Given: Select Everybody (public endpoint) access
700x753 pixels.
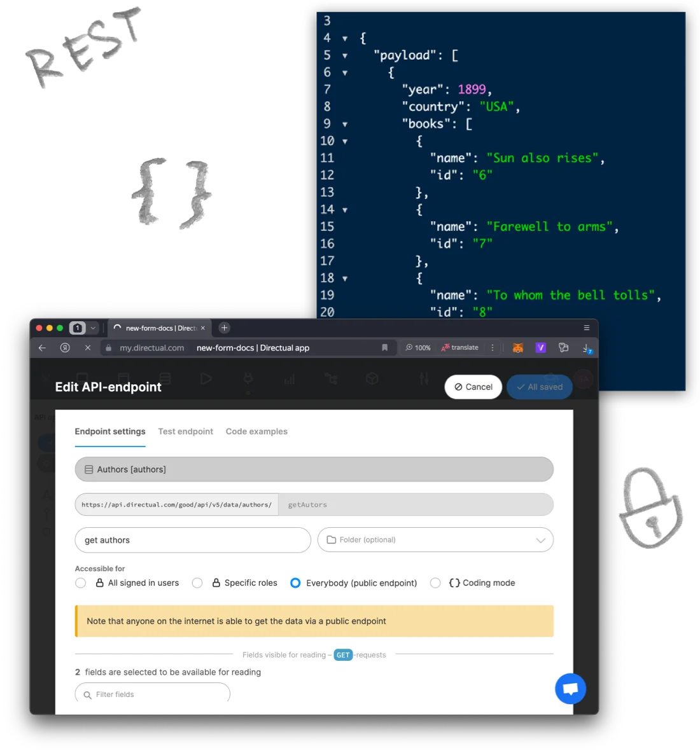Looking at the screenshot, I should point(295,583).
